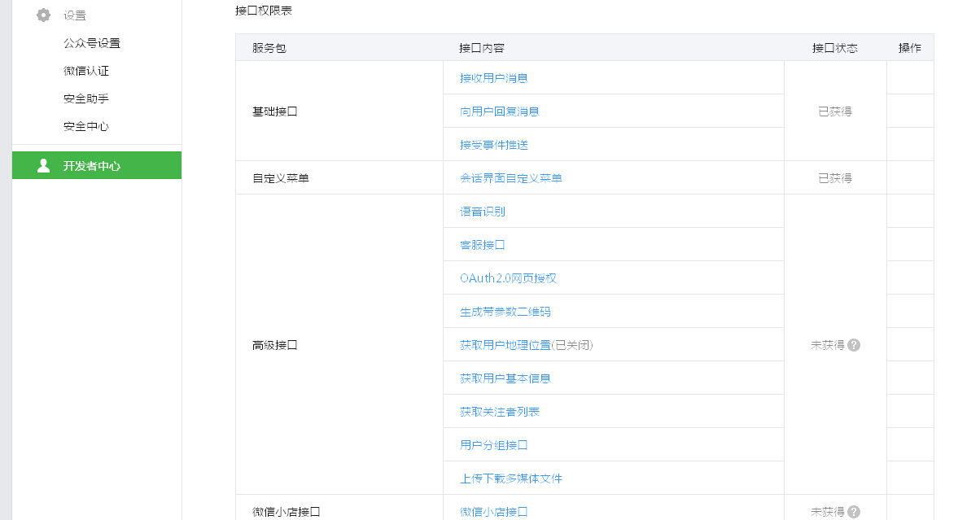Click the 微信小店接口 link in 接口内容 column

pos(493,512)
